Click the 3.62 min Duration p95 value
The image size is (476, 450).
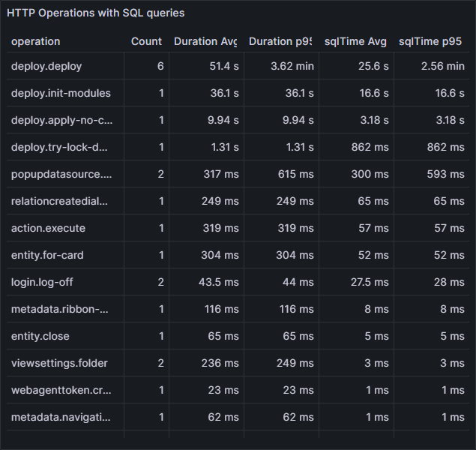point(292,66)
